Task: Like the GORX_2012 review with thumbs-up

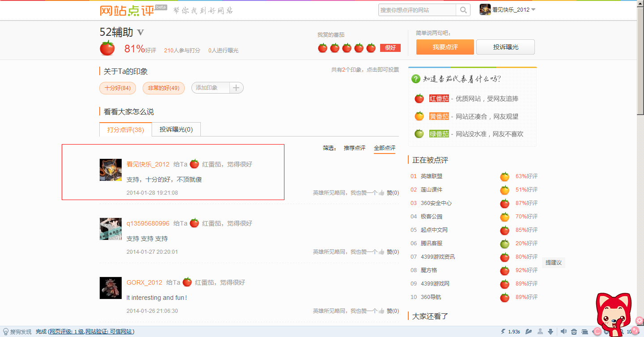Action: (382, 311)
